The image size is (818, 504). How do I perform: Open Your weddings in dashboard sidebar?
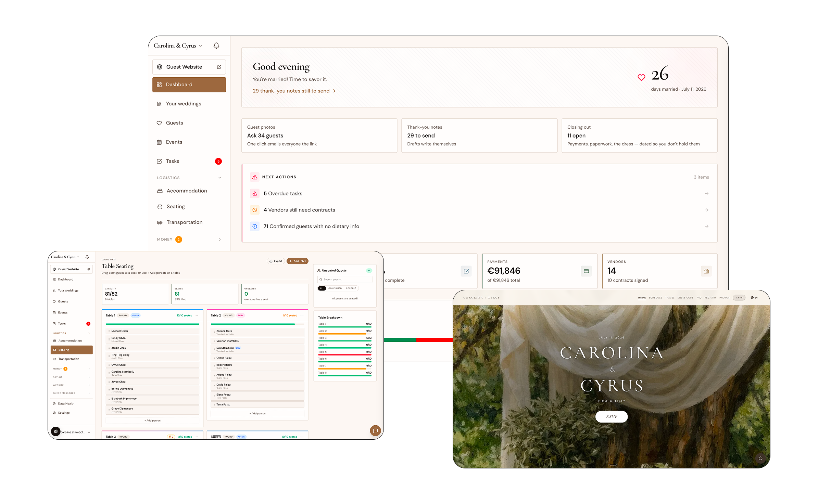[189, 104]
